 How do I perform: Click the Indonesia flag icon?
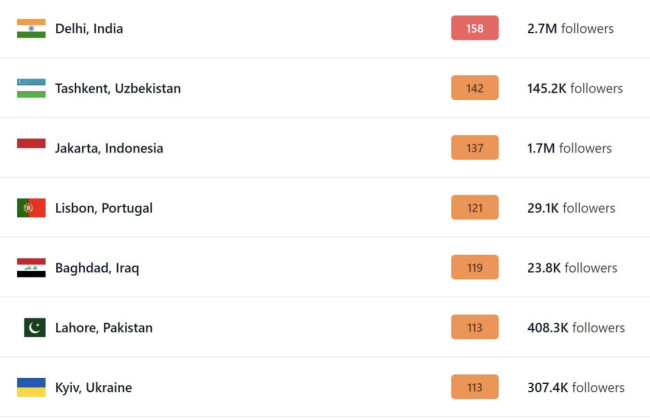coord(31,145)
